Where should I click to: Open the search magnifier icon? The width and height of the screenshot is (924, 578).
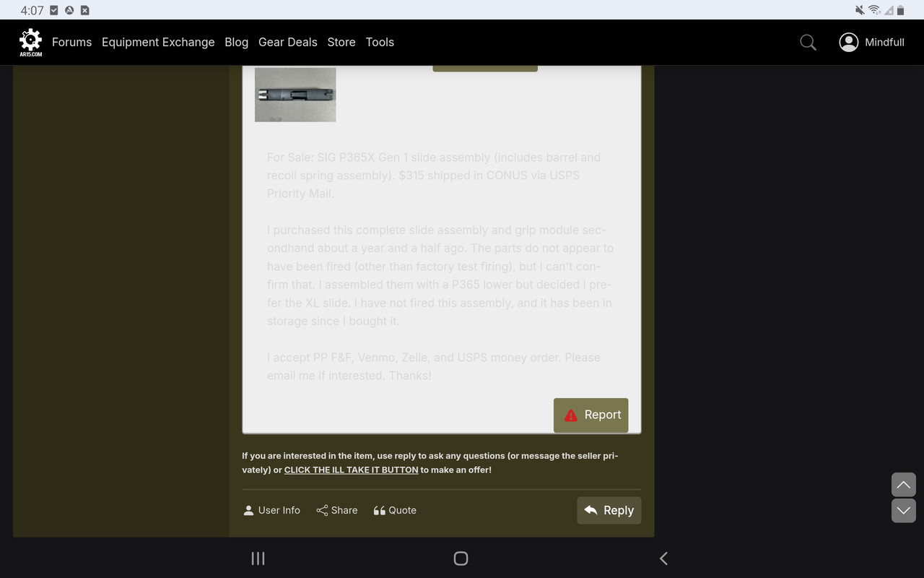pos(808,42)
